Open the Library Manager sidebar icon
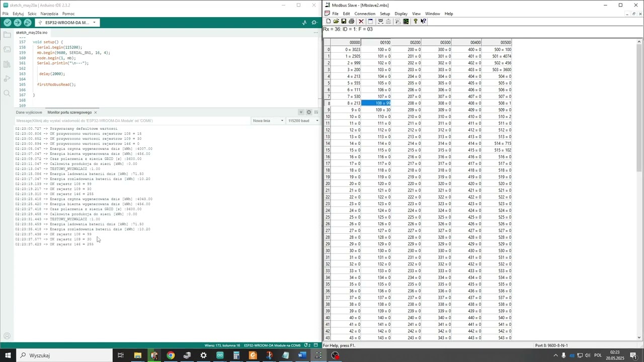 (7, 64)
